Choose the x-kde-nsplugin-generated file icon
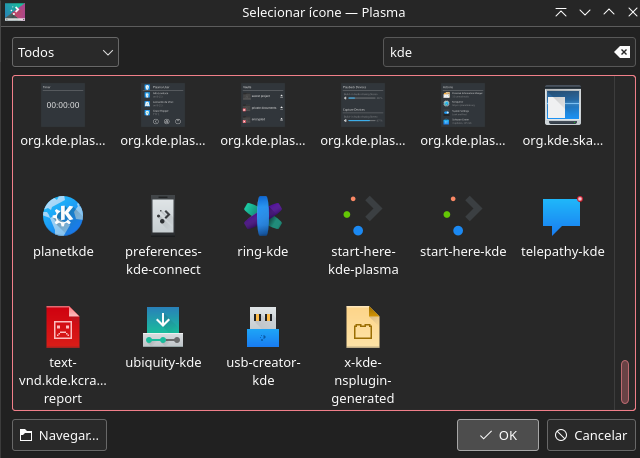This screenshot has width=640, height=458. click(x=362, y=327)
